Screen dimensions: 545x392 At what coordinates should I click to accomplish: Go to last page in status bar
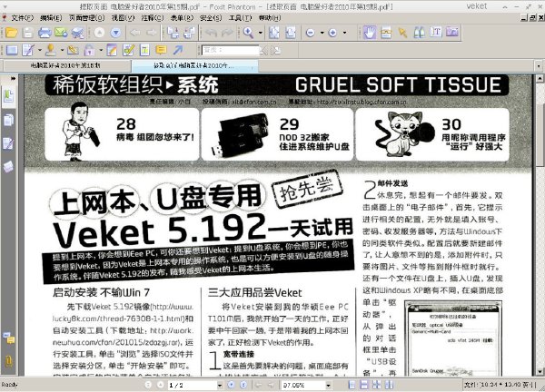click(x=243, y=385)
